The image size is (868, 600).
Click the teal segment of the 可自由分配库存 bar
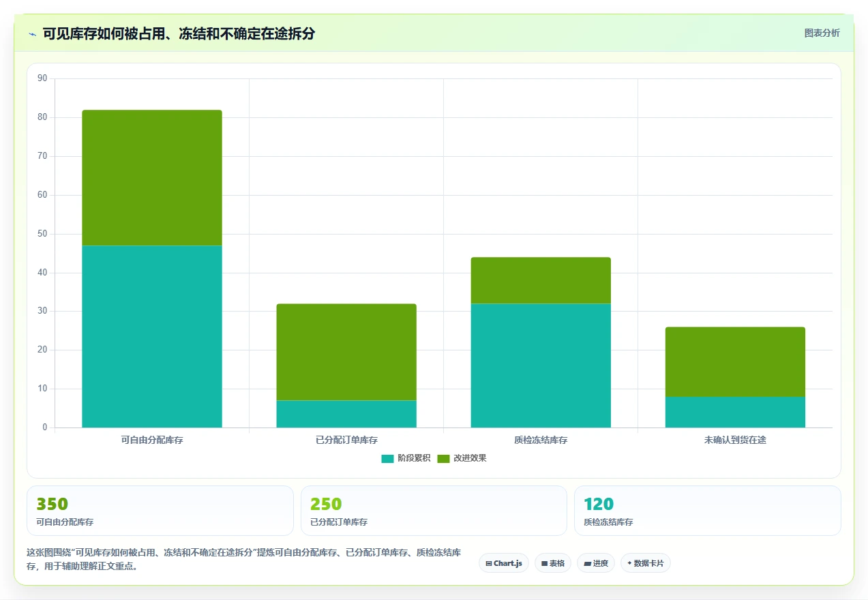coord(152,337)
